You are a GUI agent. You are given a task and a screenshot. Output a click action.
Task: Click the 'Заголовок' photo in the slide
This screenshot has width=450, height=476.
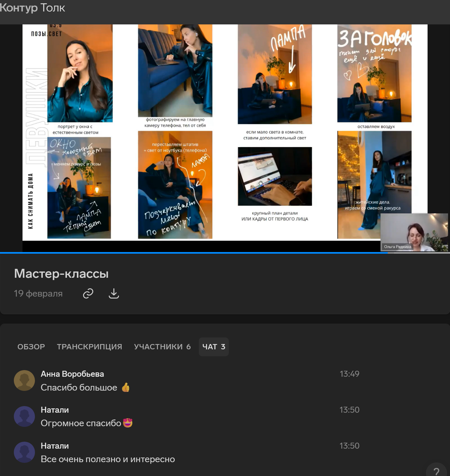[374, 73]
